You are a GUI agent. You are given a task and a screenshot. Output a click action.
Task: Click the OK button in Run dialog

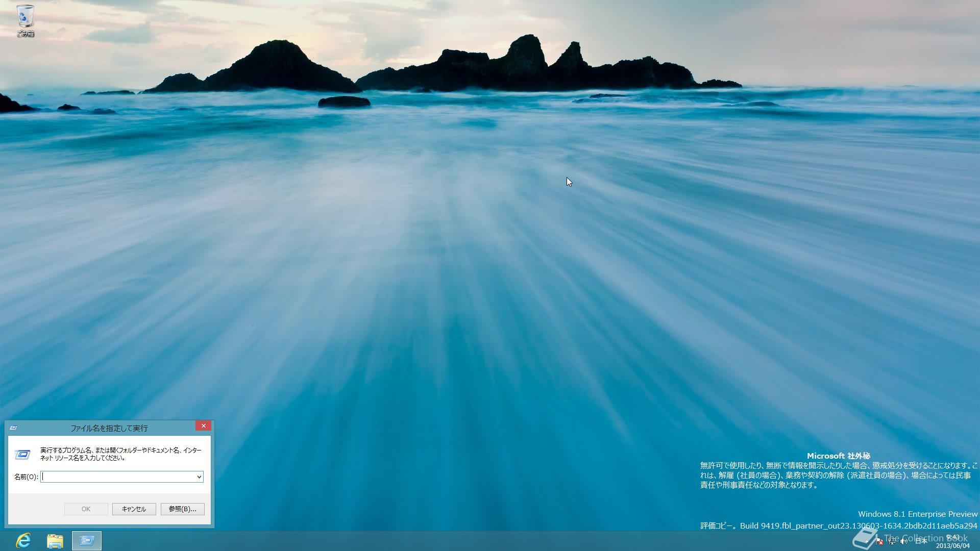coord(86,509)
